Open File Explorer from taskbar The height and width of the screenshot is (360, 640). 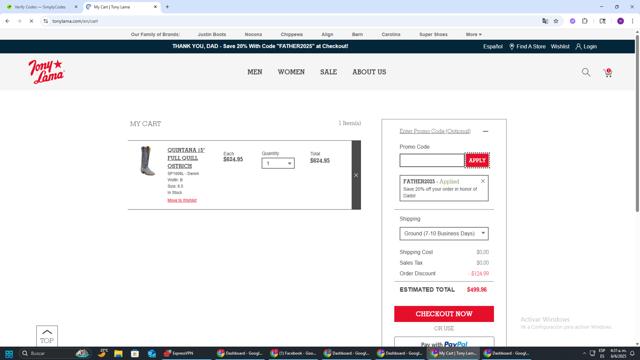(118, 353)
